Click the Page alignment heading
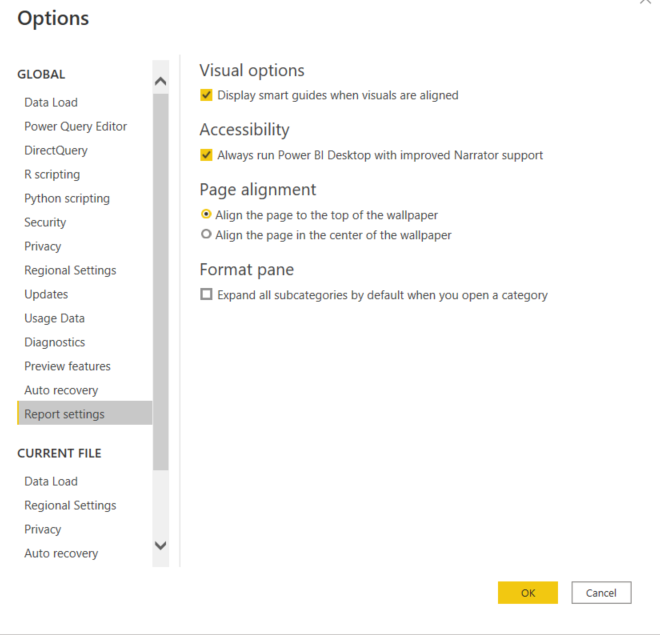Screen dimensions: 660x635 pyautogui.click(x=258, y=190)
